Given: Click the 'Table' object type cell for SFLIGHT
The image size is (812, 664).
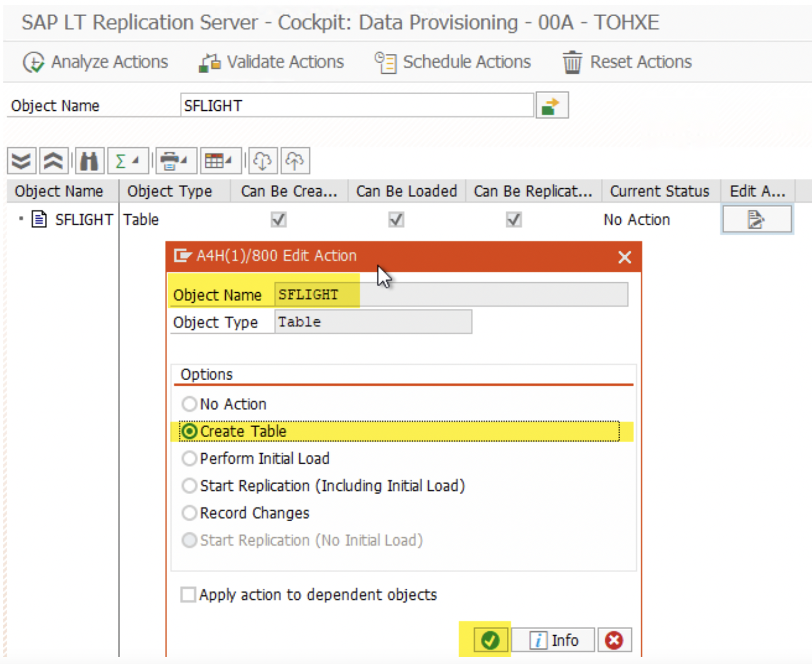Looking at the screenshot, I should pos(141,220).
